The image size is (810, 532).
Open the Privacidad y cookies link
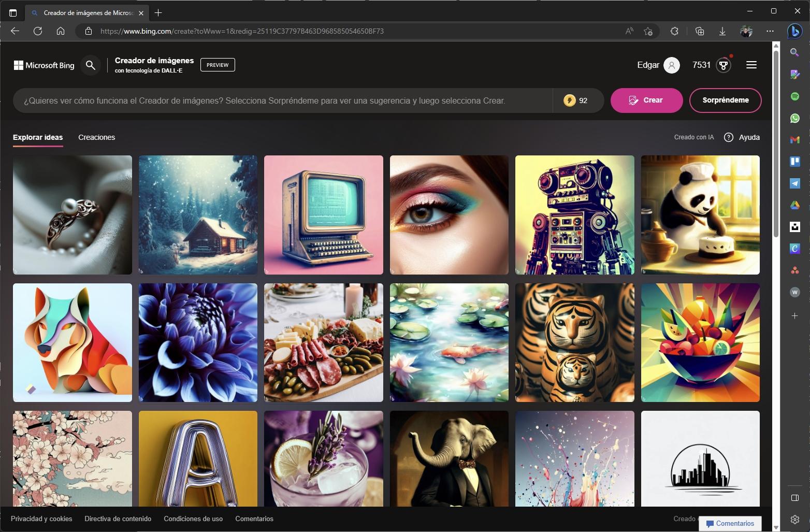[41, 519]
